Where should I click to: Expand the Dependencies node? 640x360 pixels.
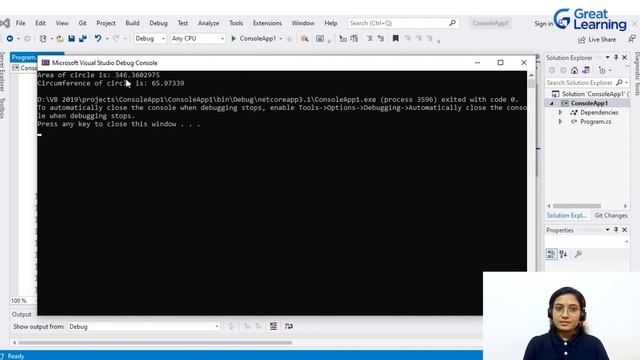tap(560, 112)
